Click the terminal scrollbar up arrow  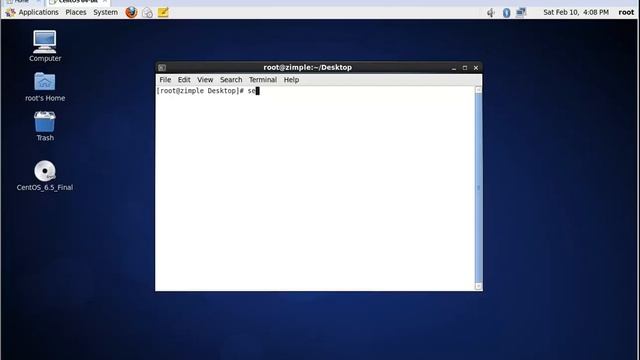pyautogui.click(x=478, y=90)
